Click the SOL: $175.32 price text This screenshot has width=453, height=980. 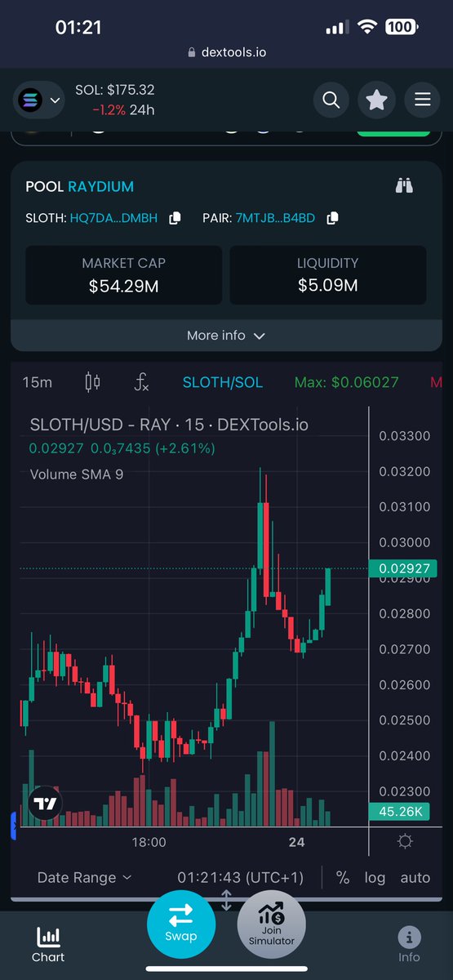click(x=115, y=90)
